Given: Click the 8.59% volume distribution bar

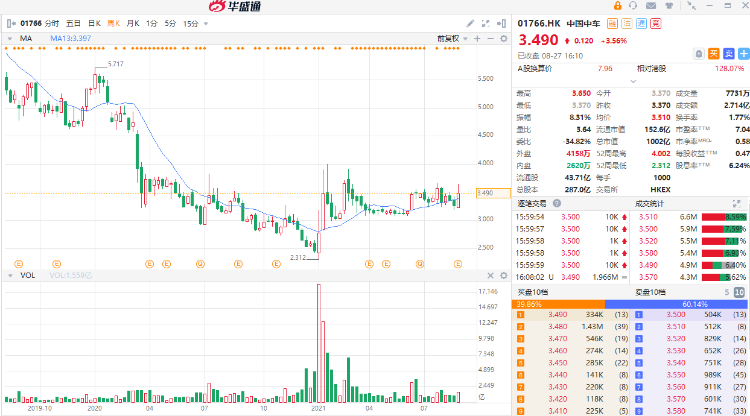Looking at the screenshot, I should pyautogui.click(x=724, y=217).
